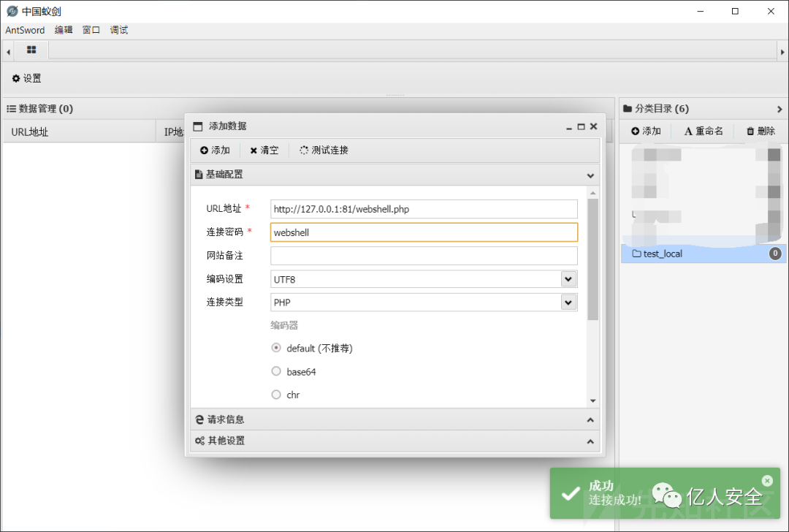789x532 pixels.
Task: Click the success checkmark icon
Action: tap(571, 493)
